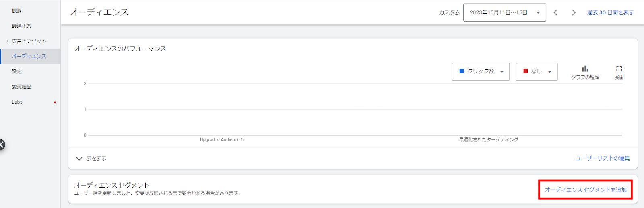644x208 pixels.
Task: Open the なし second metric dropdown
Action: pos(537,71)
